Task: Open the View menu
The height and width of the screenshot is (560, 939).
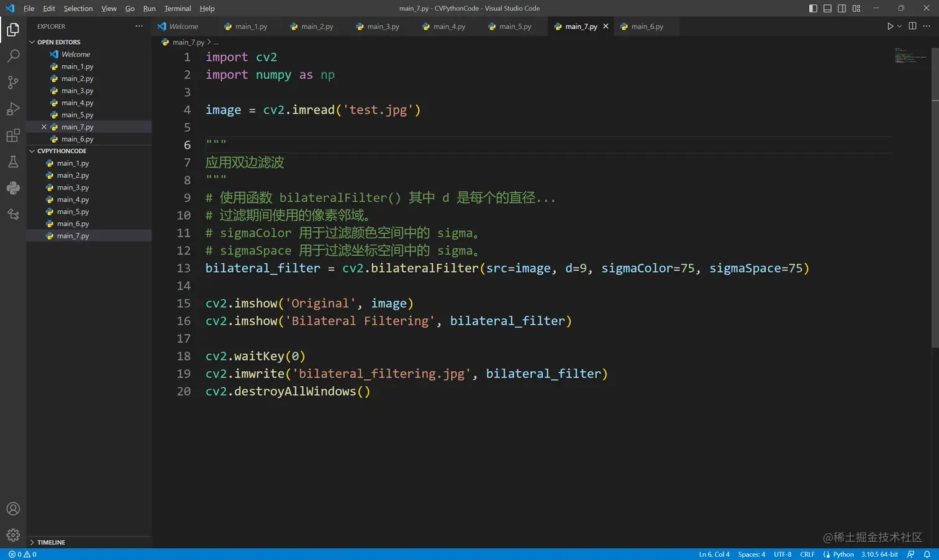Action: 109,8
